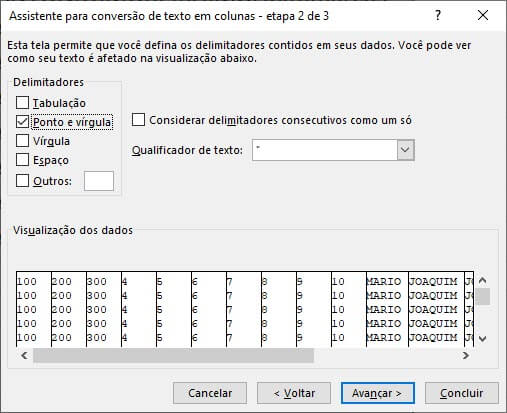This screenshot has height=413, width=507.
Task: Click inside the Qualificador de texto combo box
Action: [325, 150]
